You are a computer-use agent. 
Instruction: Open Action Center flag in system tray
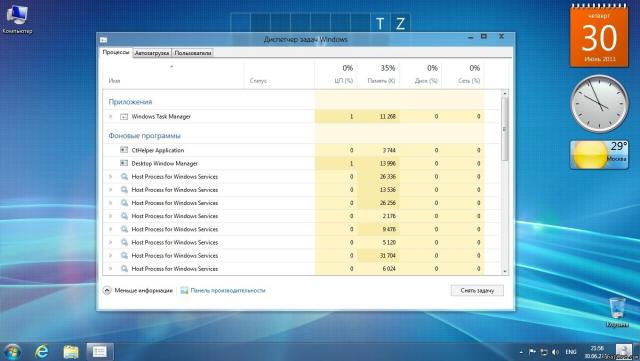(x=532, y=352)
